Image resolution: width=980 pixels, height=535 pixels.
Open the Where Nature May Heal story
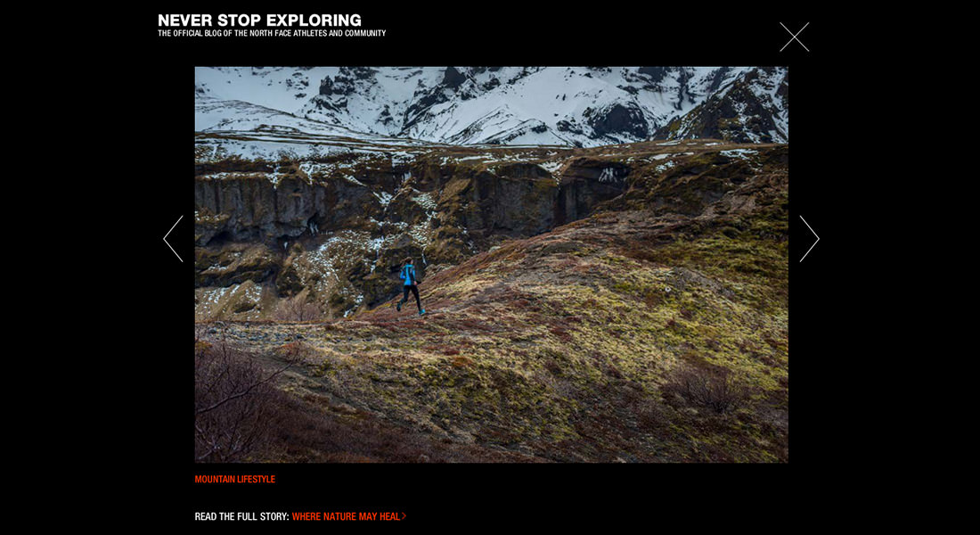click(346, 517)
